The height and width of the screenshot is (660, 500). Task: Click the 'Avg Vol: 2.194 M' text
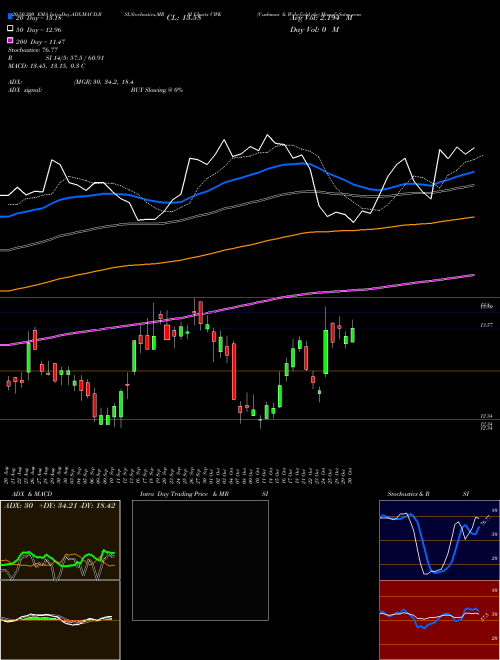click(x=321, y=18)
